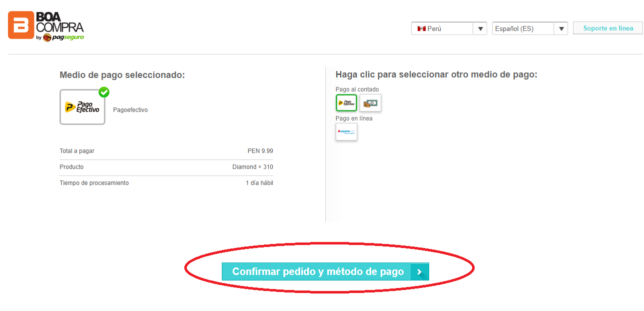The image size is (644, 311).
Task: Click the large selected PagoEfectivo payment logo
Action: (x=82, y=107)
